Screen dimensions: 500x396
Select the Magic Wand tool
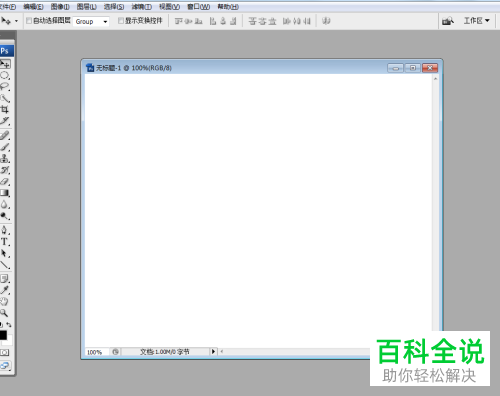5,98
